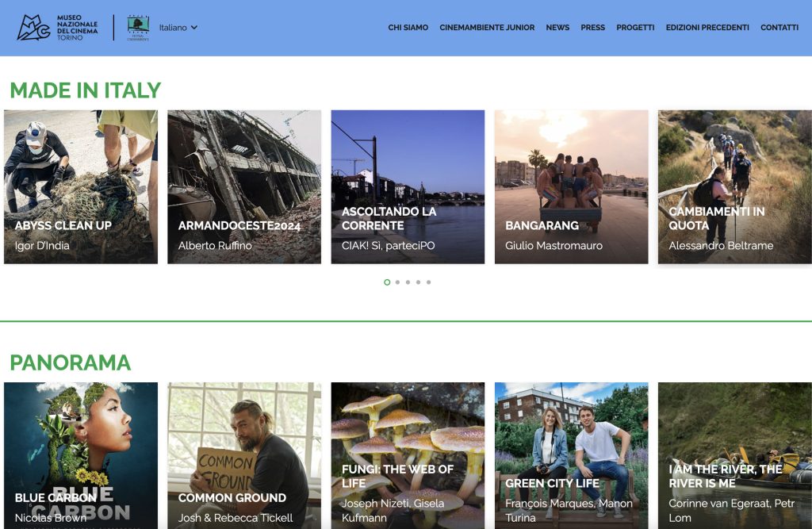Open the Abyss Clean Up film card
Screen dimensions: 812x529
[81, 187]
